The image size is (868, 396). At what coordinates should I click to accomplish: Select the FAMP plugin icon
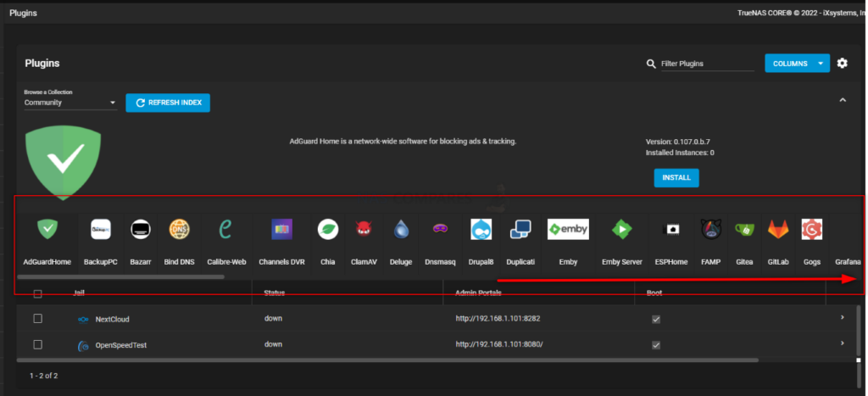point(711,229)
